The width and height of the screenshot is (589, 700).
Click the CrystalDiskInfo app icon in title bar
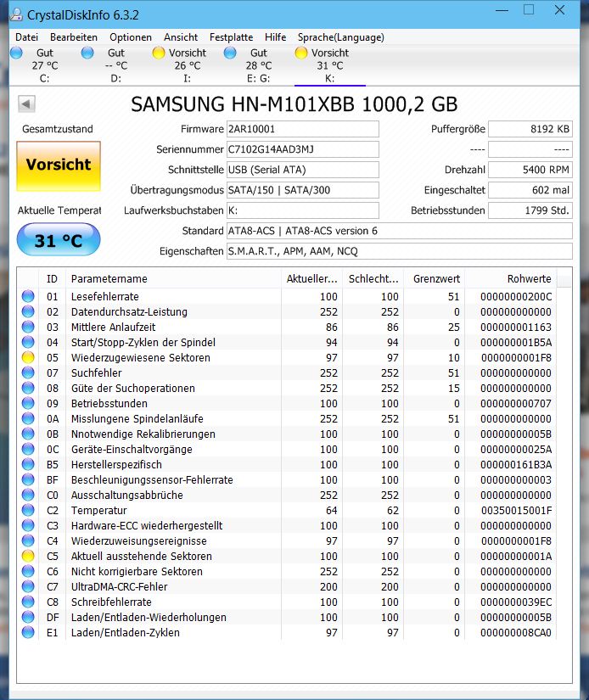pyautogui.click(x=16, y=14)
